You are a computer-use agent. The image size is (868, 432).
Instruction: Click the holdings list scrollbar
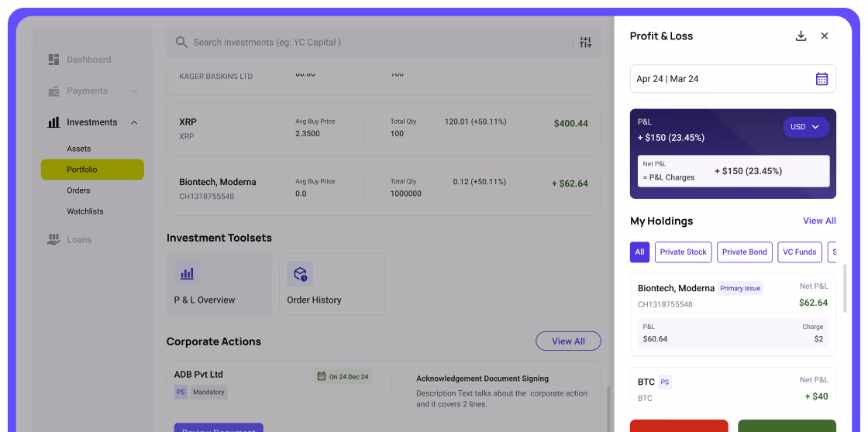point(844,288)
